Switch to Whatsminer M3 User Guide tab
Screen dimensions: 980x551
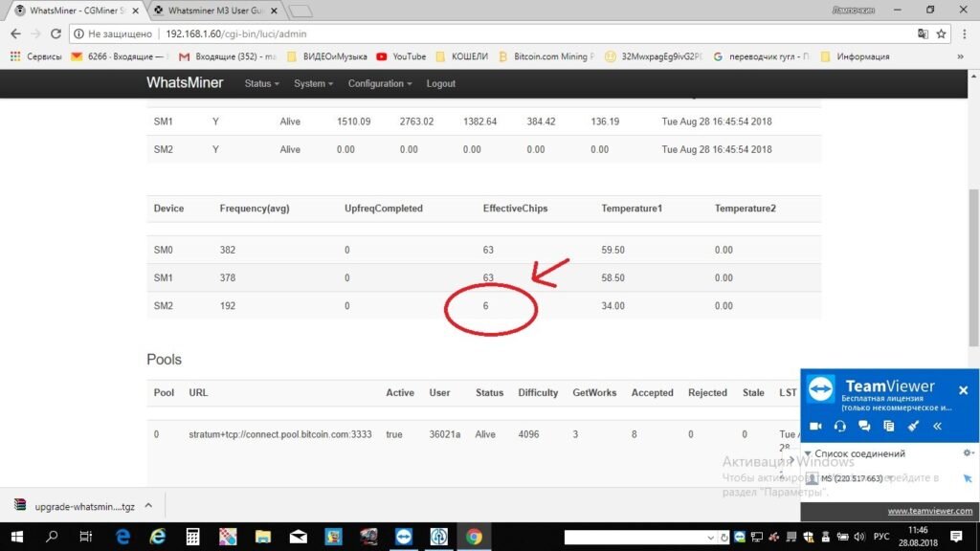(x=214, y=11)
